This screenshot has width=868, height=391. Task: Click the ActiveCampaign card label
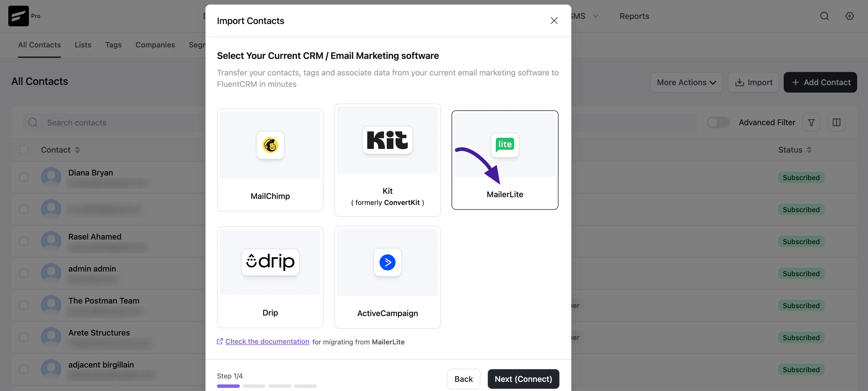388,313
